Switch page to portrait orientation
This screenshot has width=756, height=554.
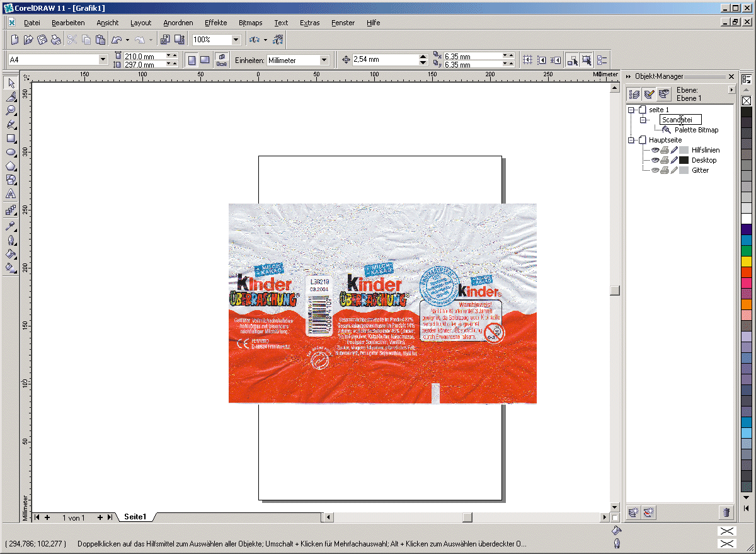tap(192, 60)
